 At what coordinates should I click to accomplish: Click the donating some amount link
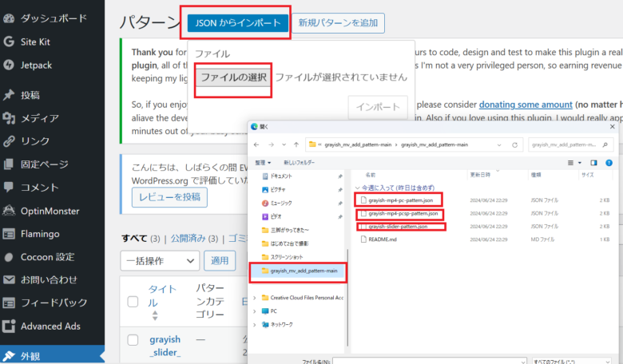click(524, 105)
